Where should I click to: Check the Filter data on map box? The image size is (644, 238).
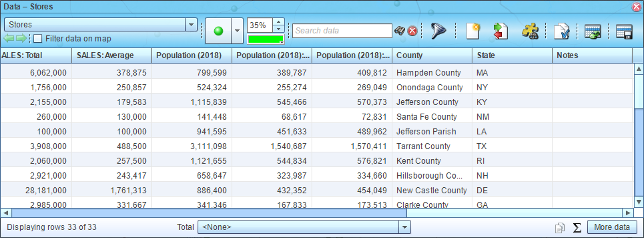[38, 39]
